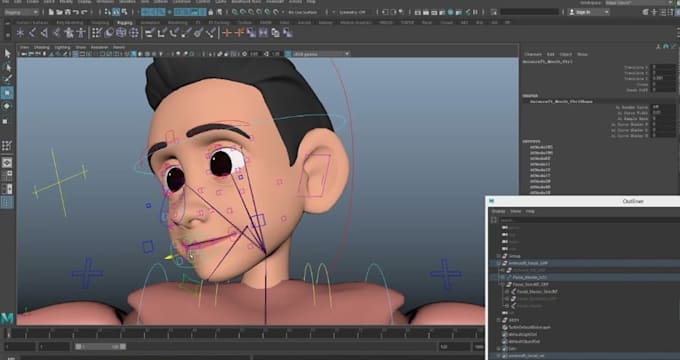Open the Channel Box Object menu
This screenshot has width=680, height=360.
click(x=566, y=54)
